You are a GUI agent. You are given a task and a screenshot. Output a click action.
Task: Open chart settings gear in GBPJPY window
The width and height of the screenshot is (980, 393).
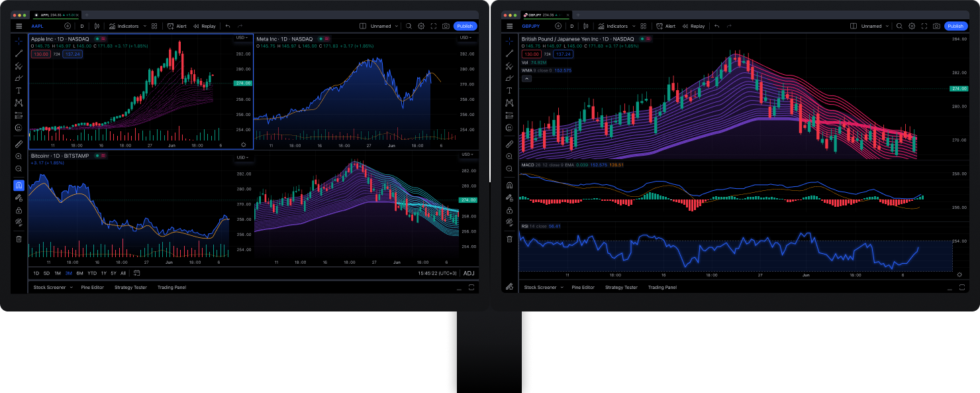pyautogui.click(x=912, y=26)
